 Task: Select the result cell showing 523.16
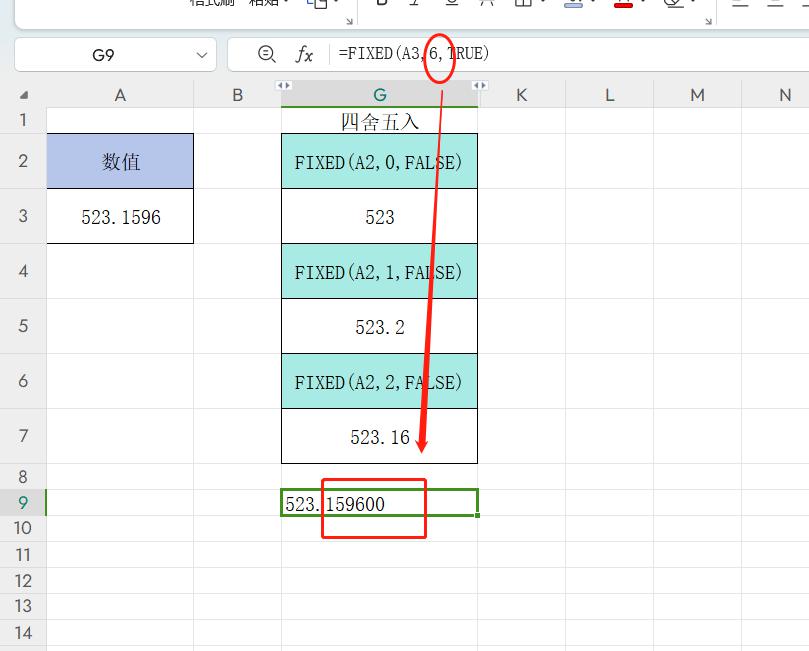click(380, 436)
